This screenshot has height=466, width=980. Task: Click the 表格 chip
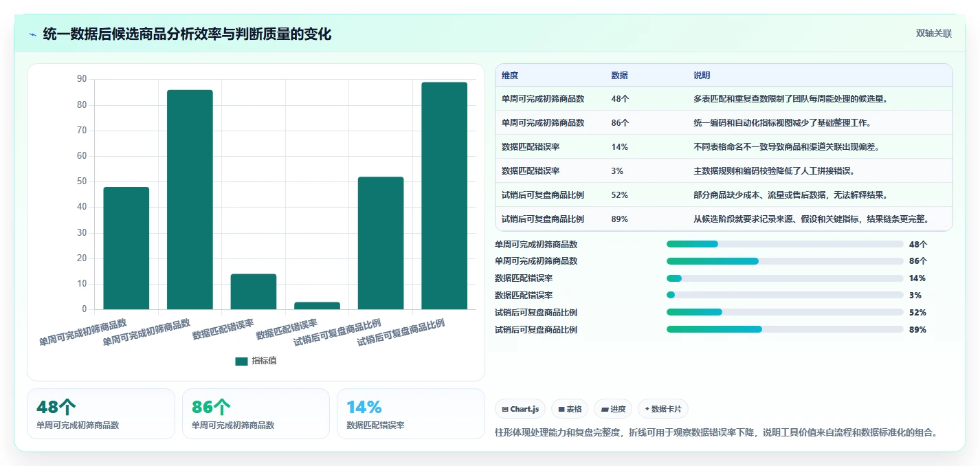570,409
